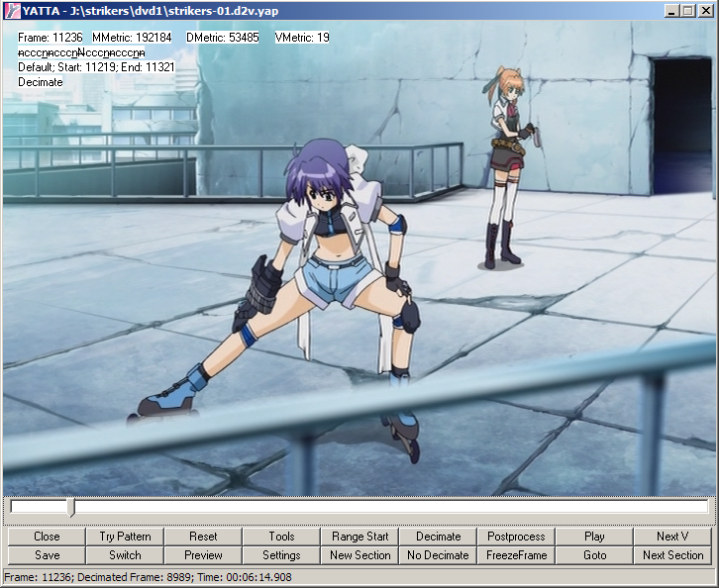The height and width of the screenshot is (588, 719).
Task: Click the Range Start button
Action: coord(359,537)
